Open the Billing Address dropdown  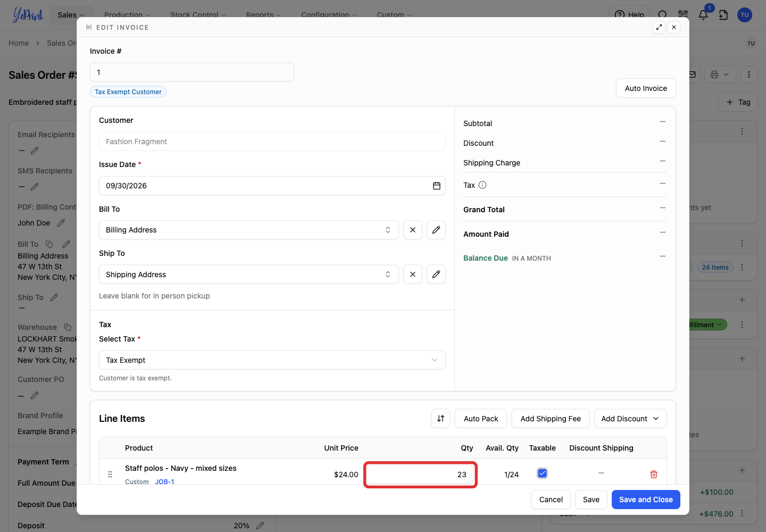pyautogui.click(x=249, y=230)
